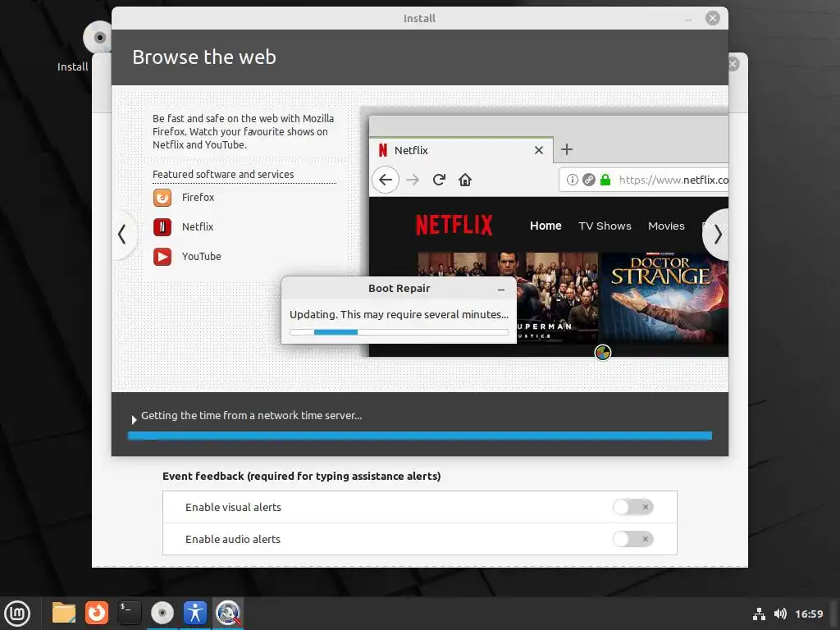Minimize the Install window

click(x=688, y=20)
